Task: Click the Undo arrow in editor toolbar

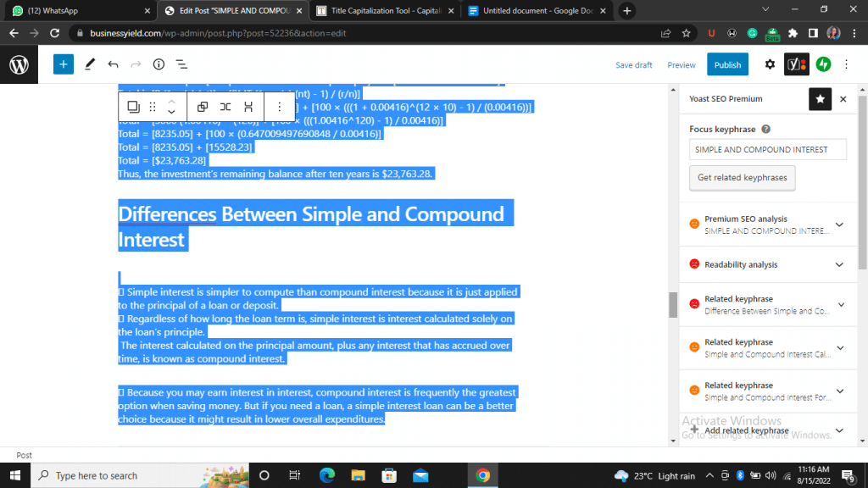Action: [113, 64]
